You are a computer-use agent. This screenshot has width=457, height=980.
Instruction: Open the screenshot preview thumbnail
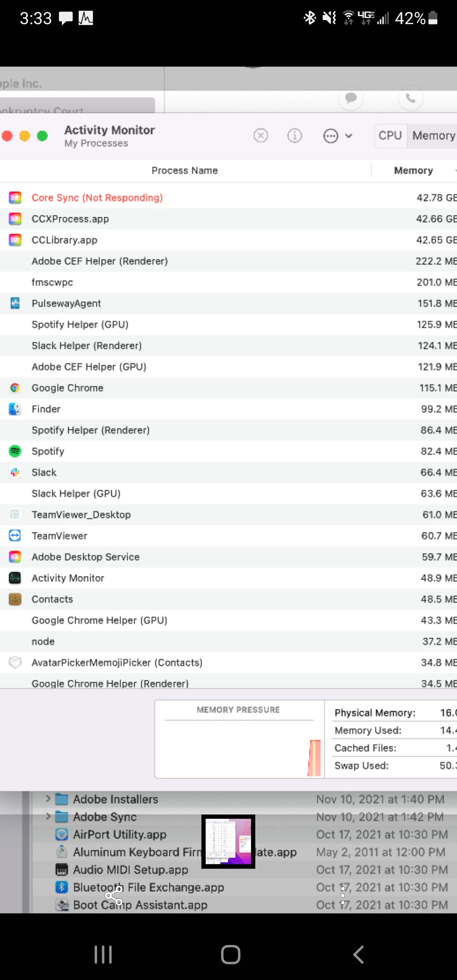[228, 841]
